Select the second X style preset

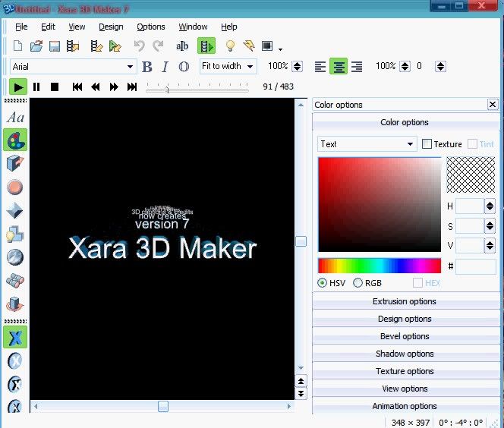pyautogui.click(x=14, y=360)
